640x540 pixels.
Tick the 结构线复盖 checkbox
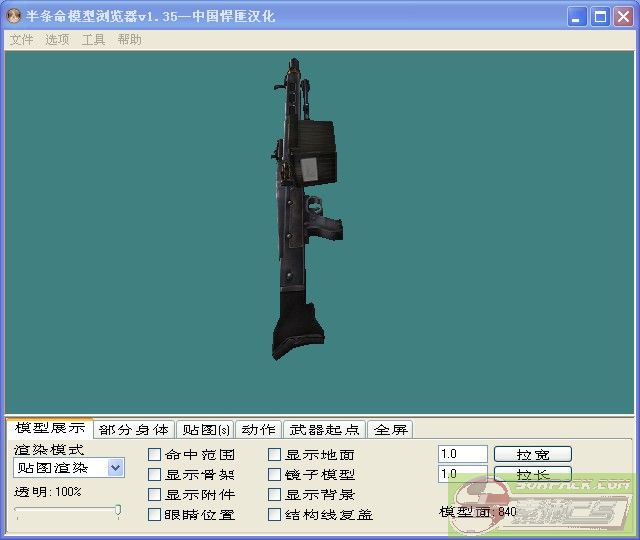(x=275, y=515)
